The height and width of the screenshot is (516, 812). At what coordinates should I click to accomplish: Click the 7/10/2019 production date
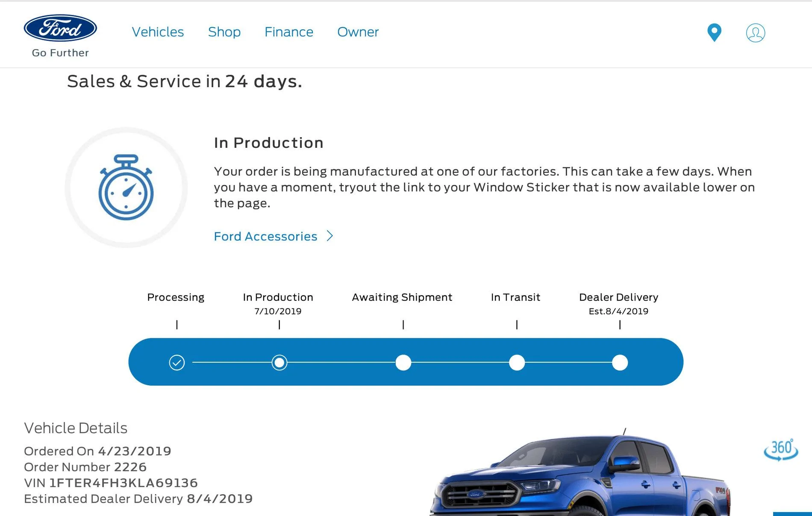[278, 311]
